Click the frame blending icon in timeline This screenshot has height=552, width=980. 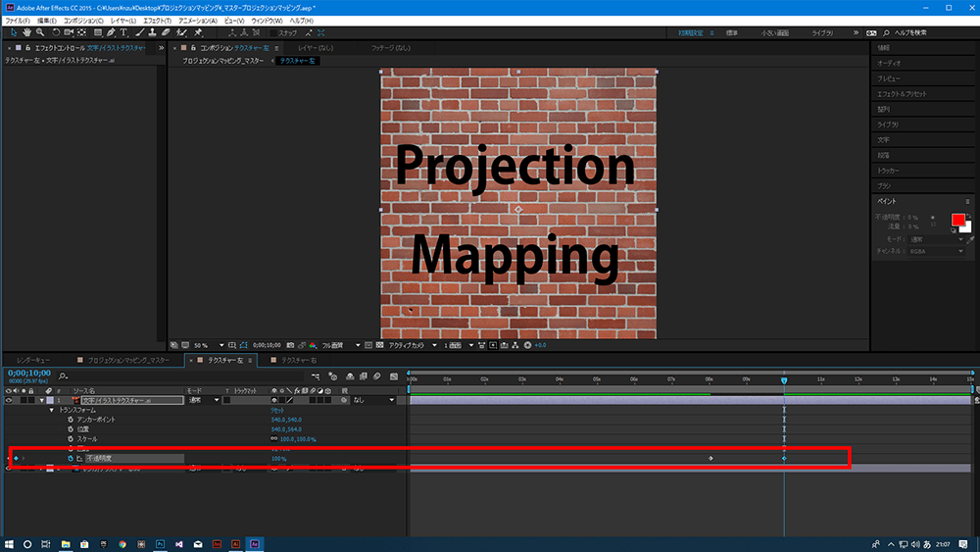click(364, 376)
